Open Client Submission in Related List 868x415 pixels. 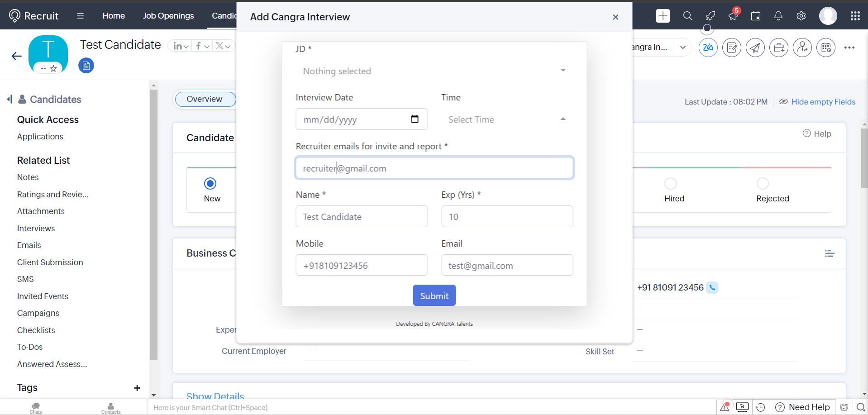50,262
